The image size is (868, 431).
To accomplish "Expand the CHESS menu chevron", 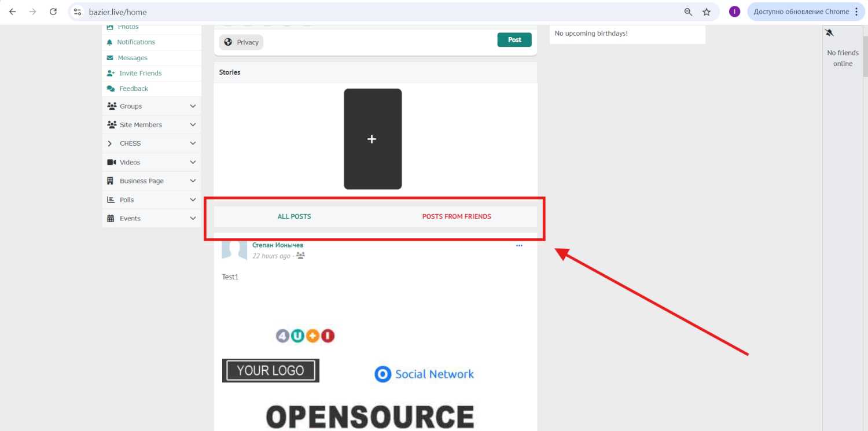I will pos(193,143).
